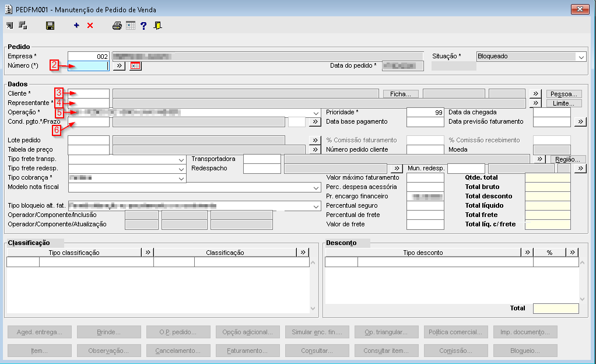Screen dimensions: 596x364
Task: Click the Simular enc. fin.... button
Action: tap(317, 332)
